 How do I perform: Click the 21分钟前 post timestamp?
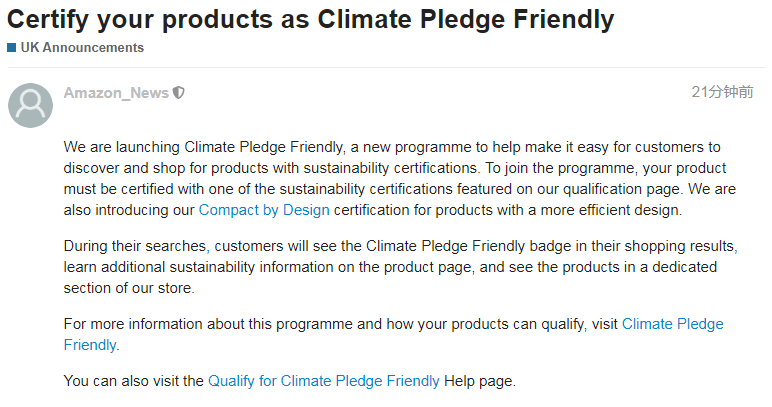pos(722,92)
